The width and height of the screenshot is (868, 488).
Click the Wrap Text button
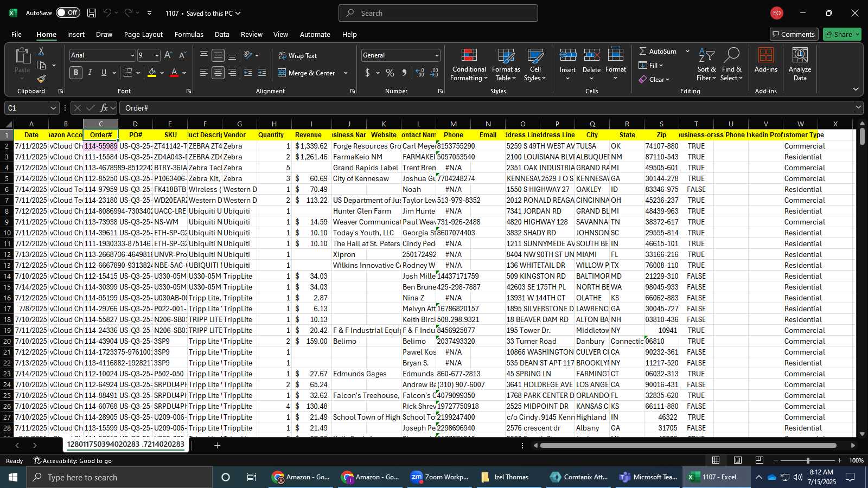pyautogui.click(x=298, y=55)
